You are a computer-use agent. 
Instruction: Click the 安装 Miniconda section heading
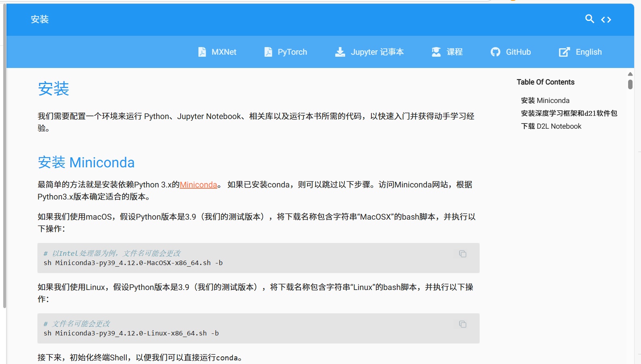[x=86, y=162]
